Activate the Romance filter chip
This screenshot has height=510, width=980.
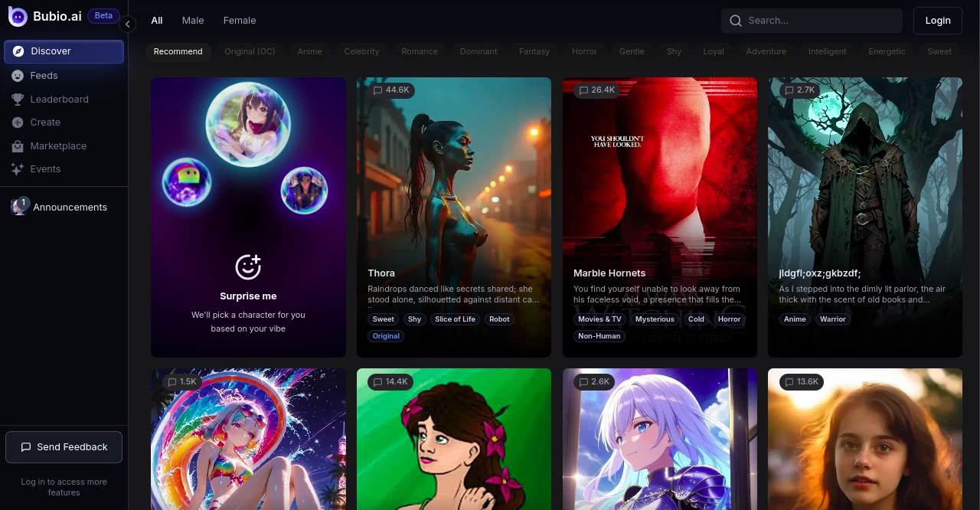point(420,51)
